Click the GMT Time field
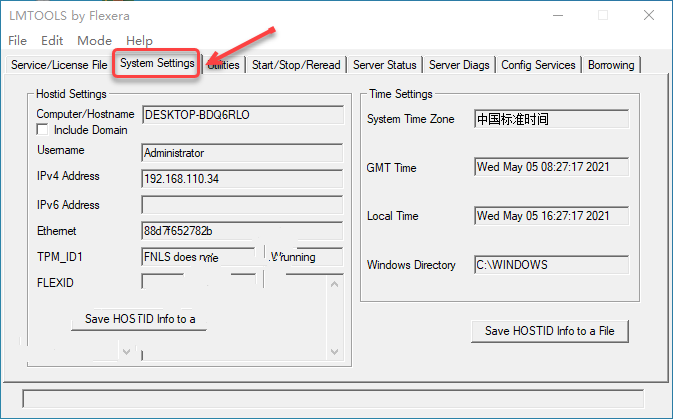The height and width of the screenshot is (419, 673). click(552, 167)
